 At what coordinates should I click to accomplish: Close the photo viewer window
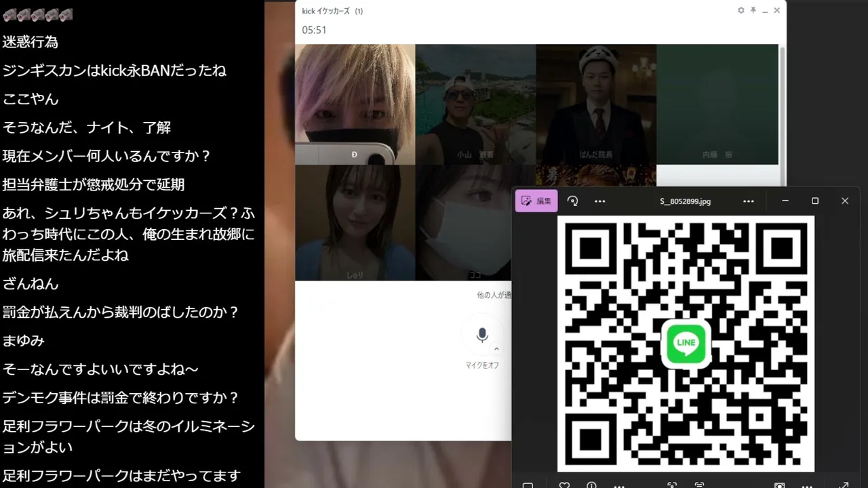click(845, 201)
